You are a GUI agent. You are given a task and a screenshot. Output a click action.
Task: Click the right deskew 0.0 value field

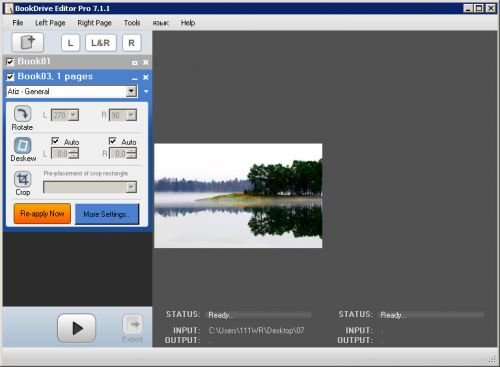[x=119, y=154]
